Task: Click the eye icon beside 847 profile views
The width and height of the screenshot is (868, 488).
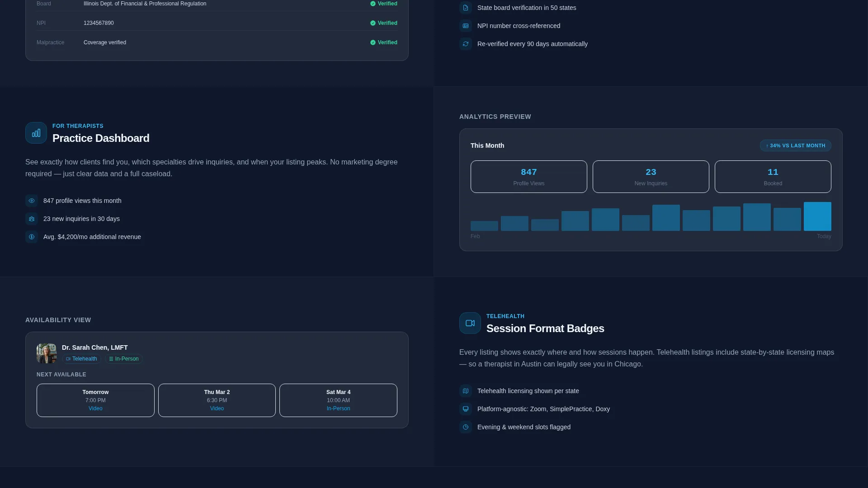Action: (x=32, y=201)
